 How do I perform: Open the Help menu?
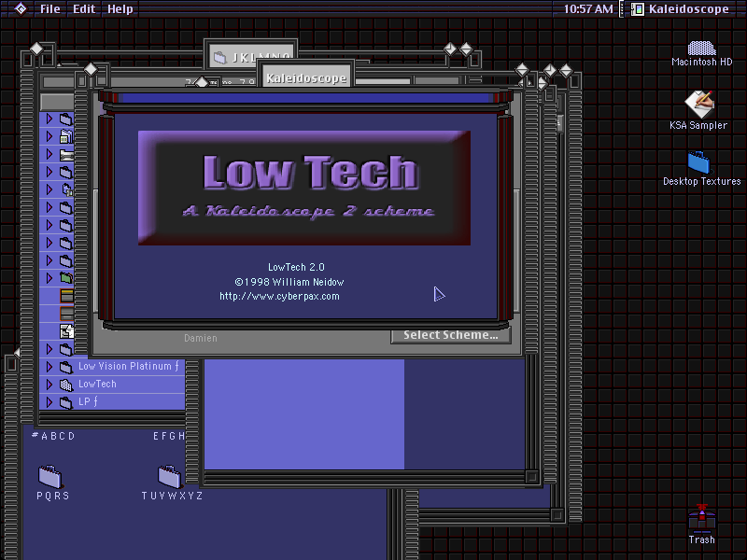tap(120, 8)
